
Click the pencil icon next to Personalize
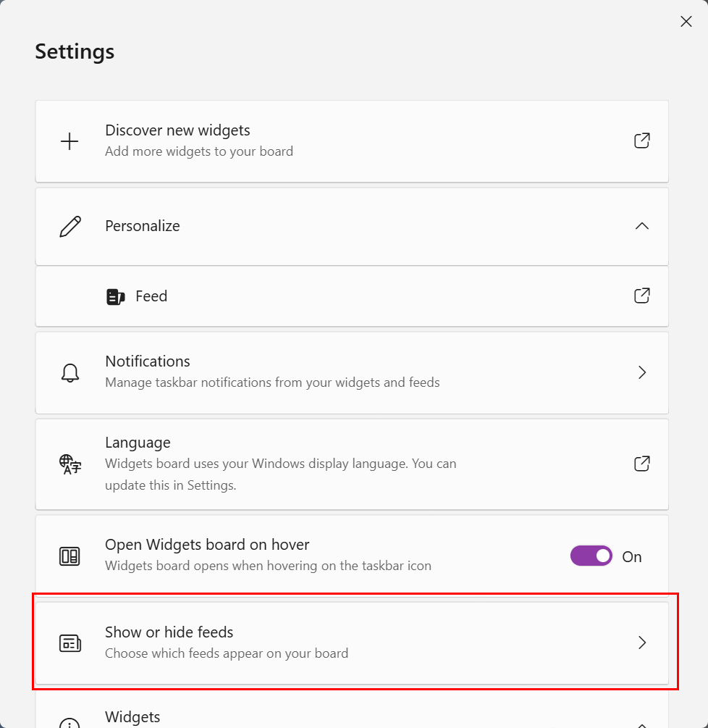[70, 227]
